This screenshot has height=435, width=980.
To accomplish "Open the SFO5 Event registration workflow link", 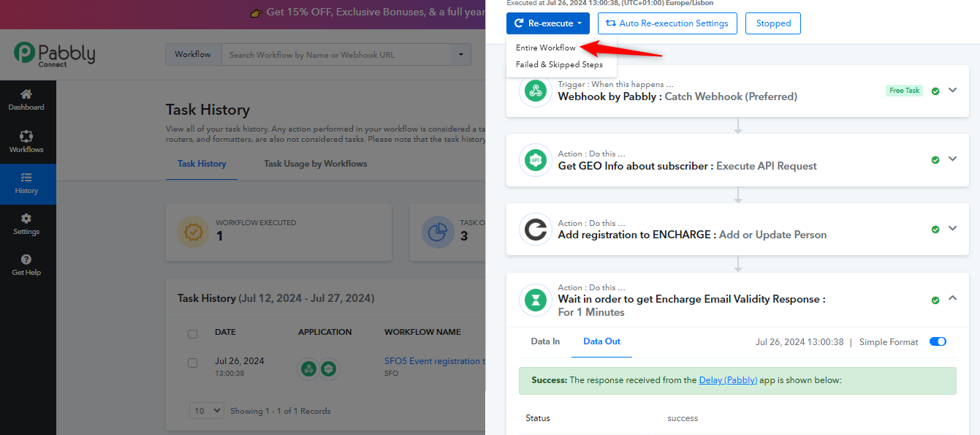I will point(435,361).
